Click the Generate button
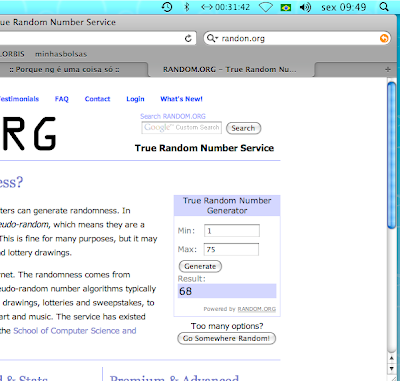The height and width of the screenshot is (381, 400). 200,266
